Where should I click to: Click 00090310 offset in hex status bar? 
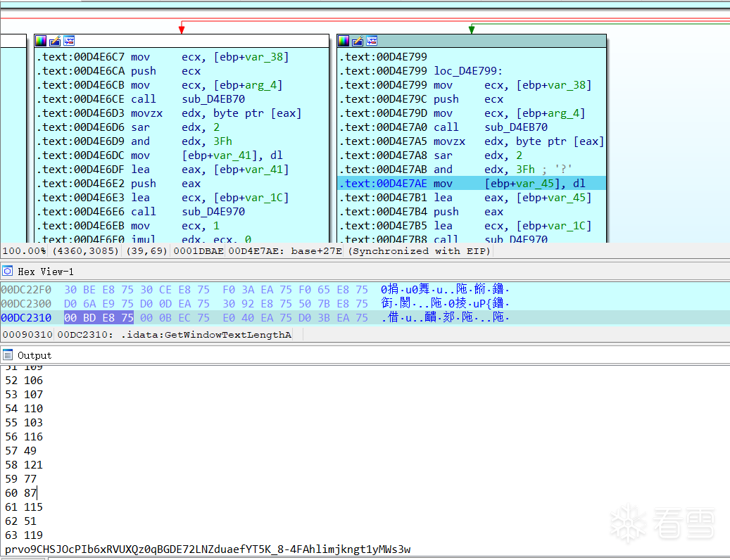pos(27,335)
